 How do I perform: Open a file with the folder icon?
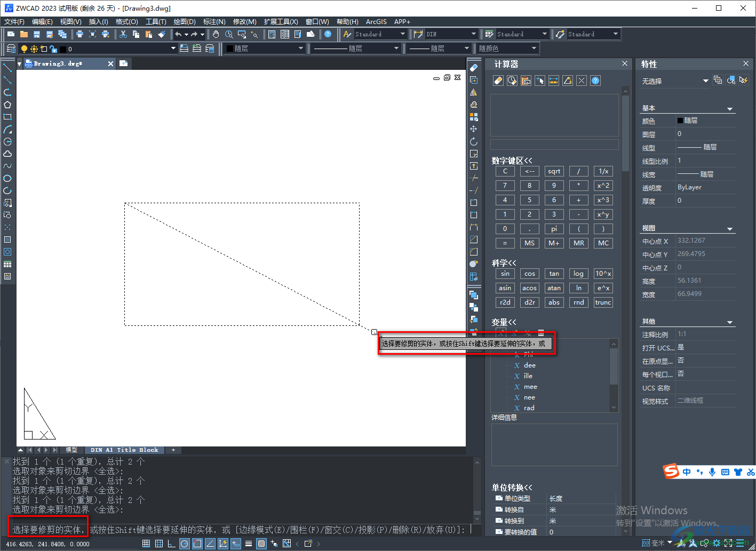pos(24,34)
